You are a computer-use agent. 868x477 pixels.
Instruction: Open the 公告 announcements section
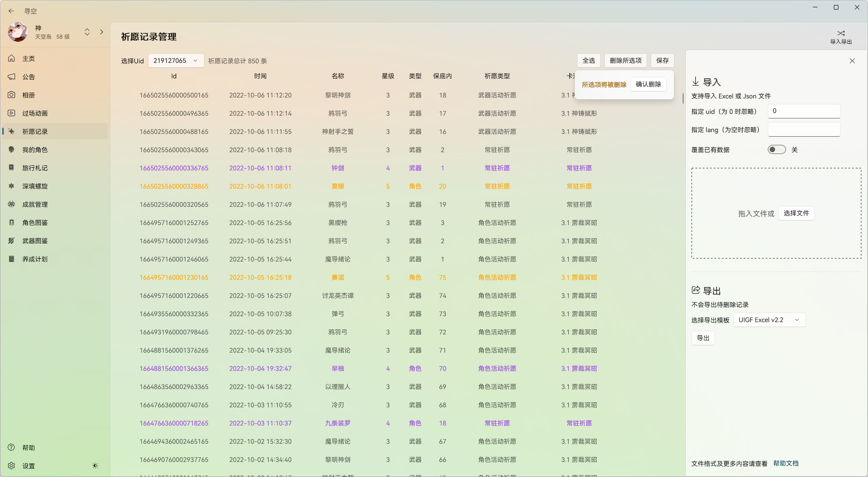coord(28,77)
